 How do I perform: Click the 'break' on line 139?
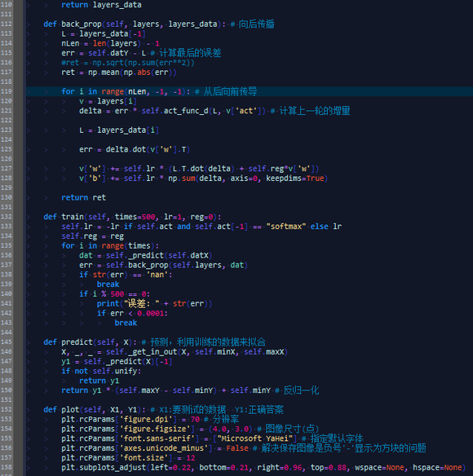click(108, 284)
